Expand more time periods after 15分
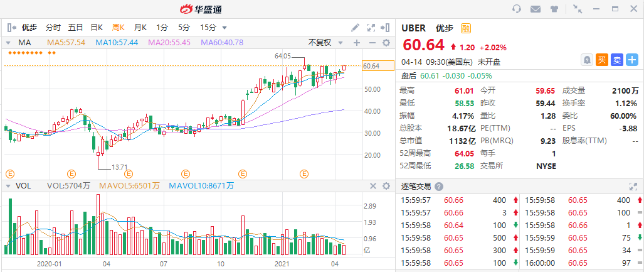 point(224,28)
